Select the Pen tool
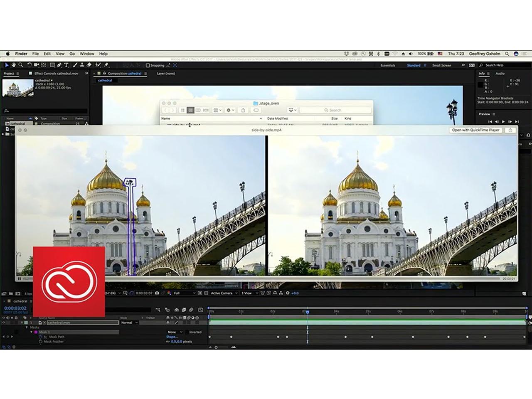The width and height of the screenshot is (532, 399). [60, 65]
